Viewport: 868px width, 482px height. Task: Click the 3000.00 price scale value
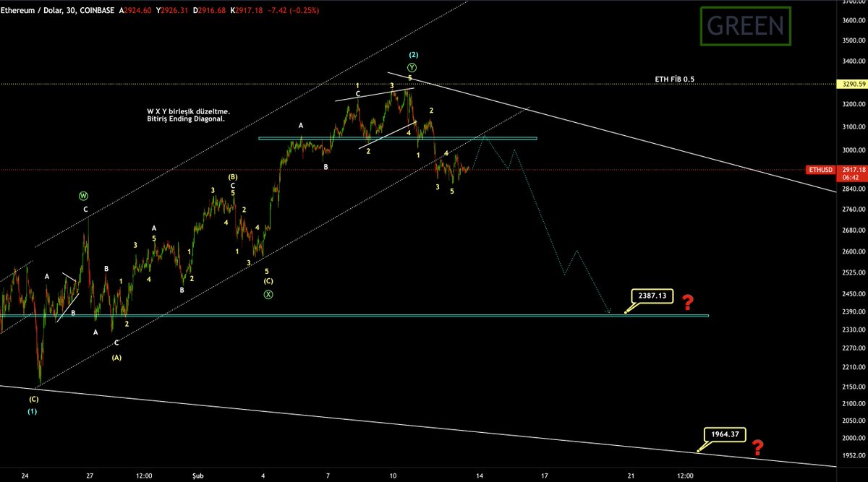pos(852,150)
